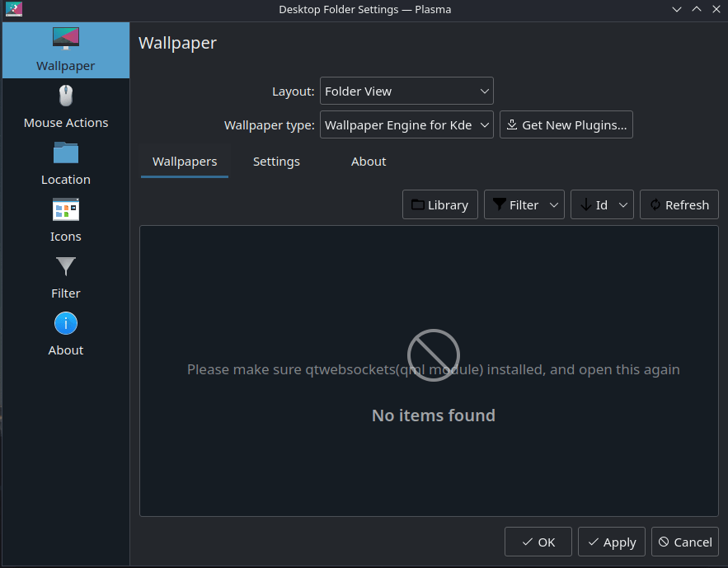Open the Filter options dropdown
728x568 pixels.
524,204
